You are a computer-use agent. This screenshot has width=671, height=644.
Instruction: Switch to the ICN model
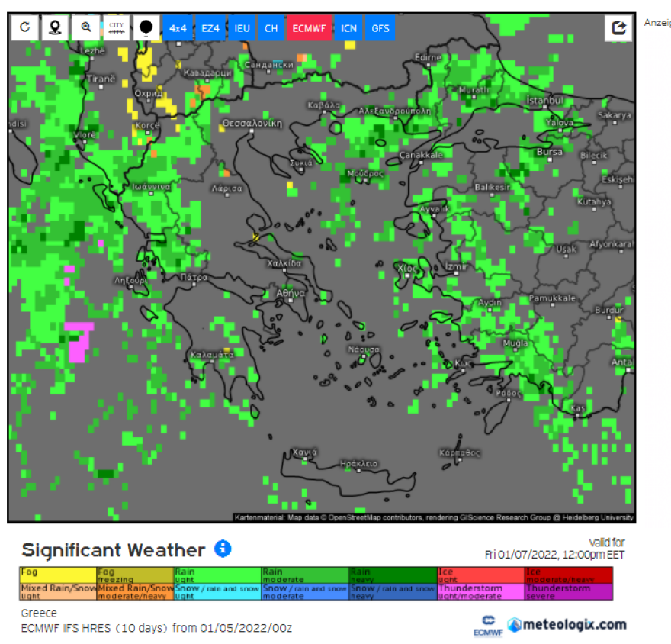coord(348,28)
